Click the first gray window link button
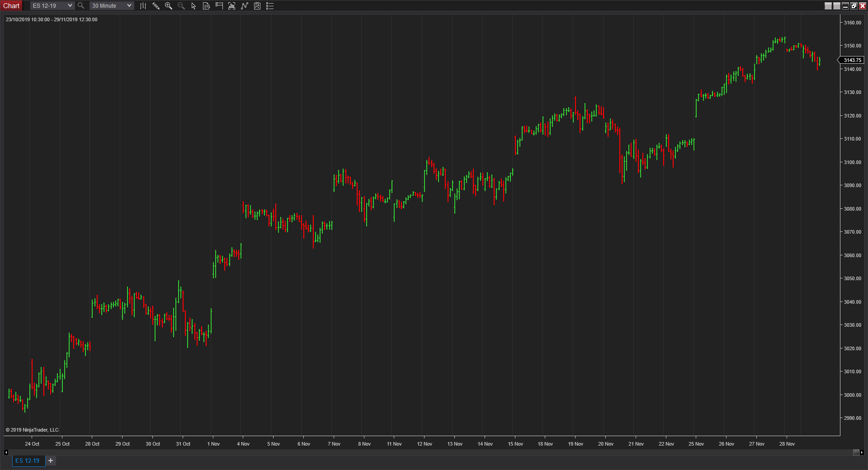 [828, 6]
